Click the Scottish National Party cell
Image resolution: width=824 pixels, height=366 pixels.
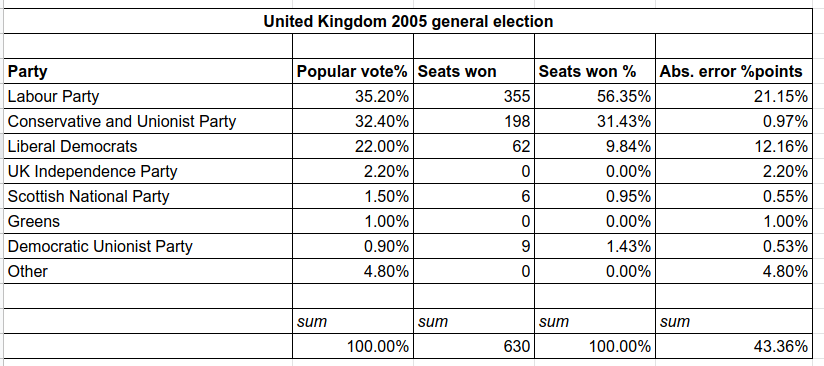click(148, 196)
